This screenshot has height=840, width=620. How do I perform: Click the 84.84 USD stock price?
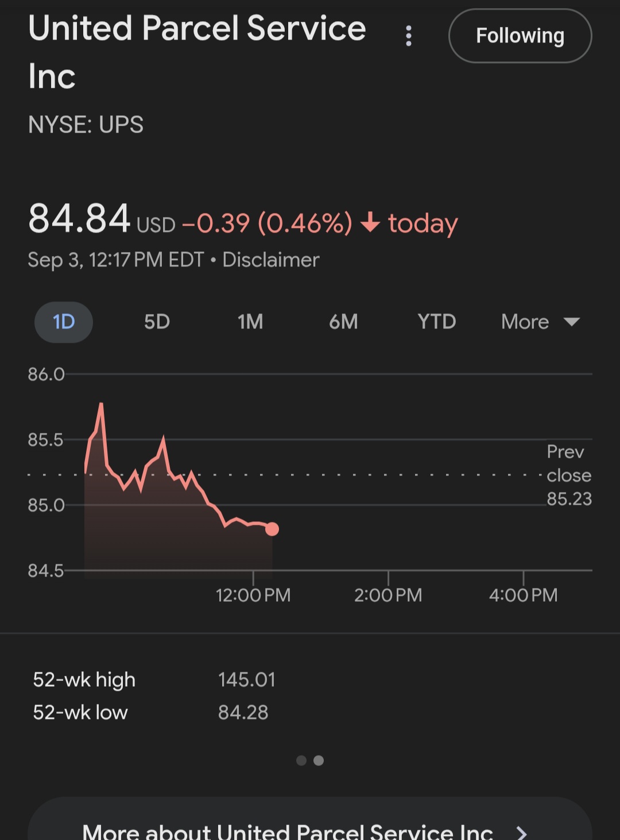point(80,219)
